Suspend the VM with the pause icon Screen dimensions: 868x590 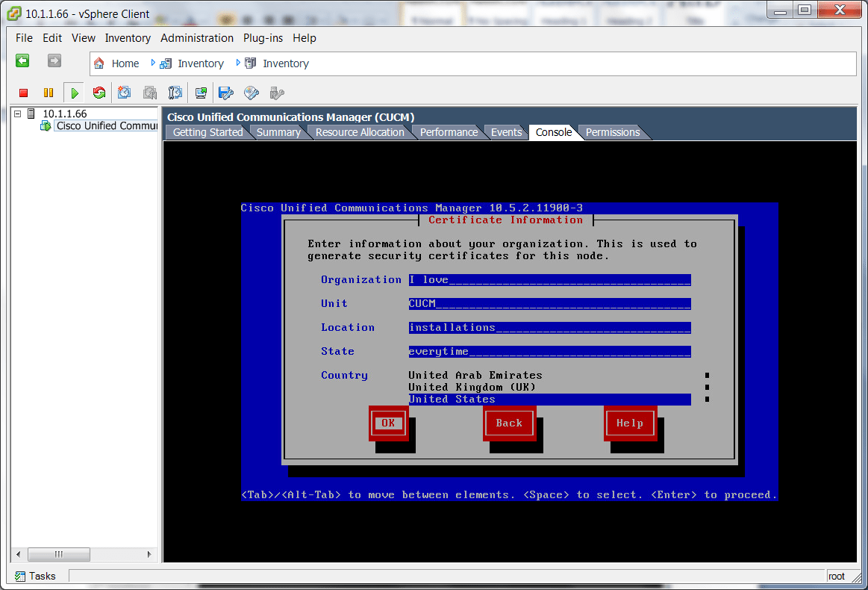click(x=49, y=93)
